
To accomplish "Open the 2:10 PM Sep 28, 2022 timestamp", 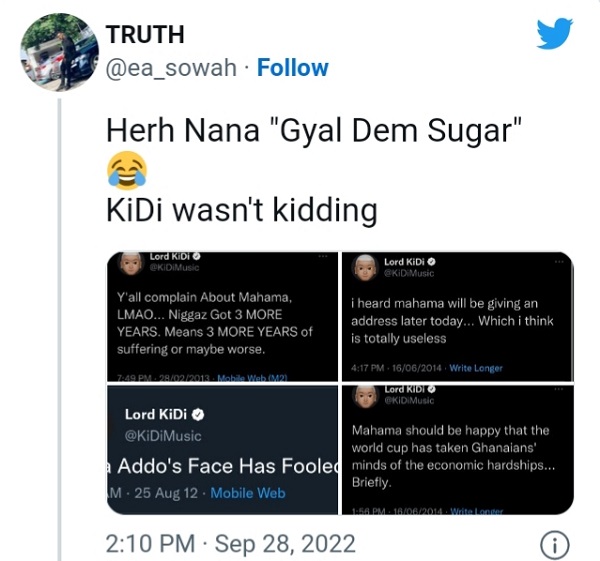I will click(231, 544).
